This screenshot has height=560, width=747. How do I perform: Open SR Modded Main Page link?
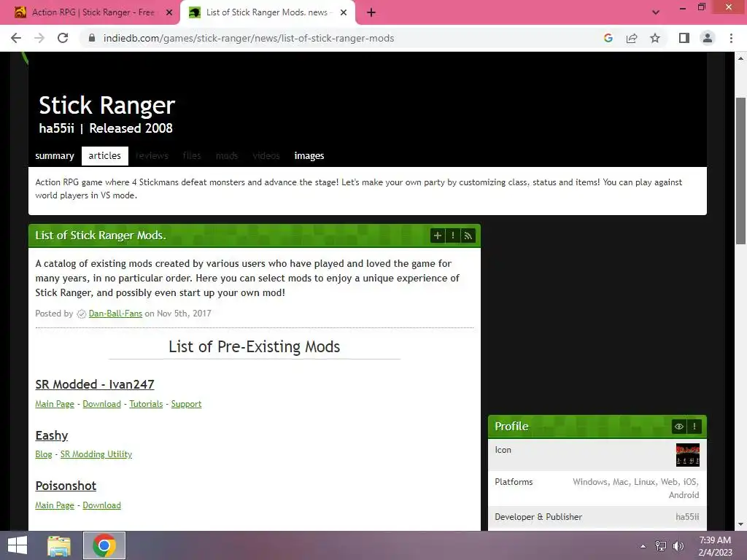55,404
